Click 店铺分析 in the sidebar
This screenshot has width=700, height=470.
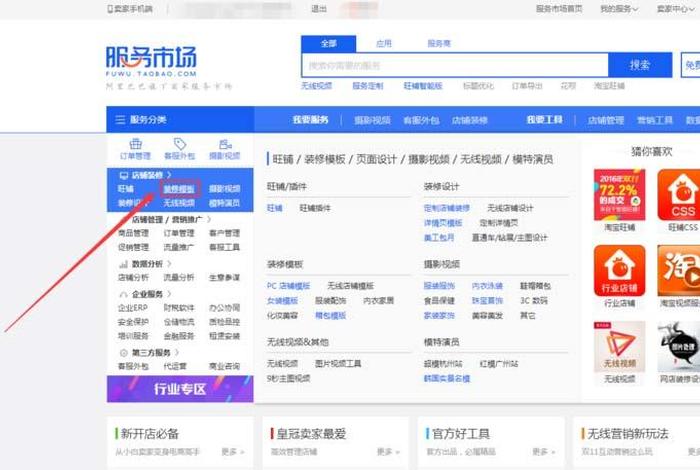(x=133, y=278)
